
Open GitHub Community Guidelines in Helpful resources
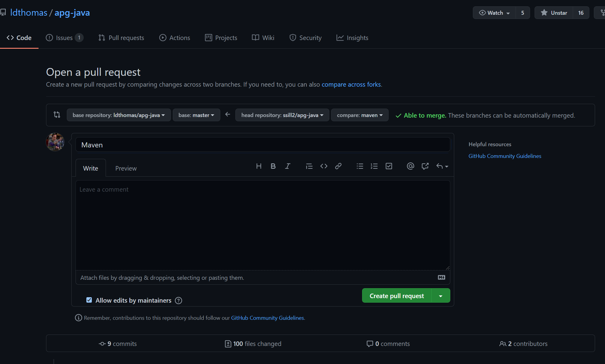(505, 156)
